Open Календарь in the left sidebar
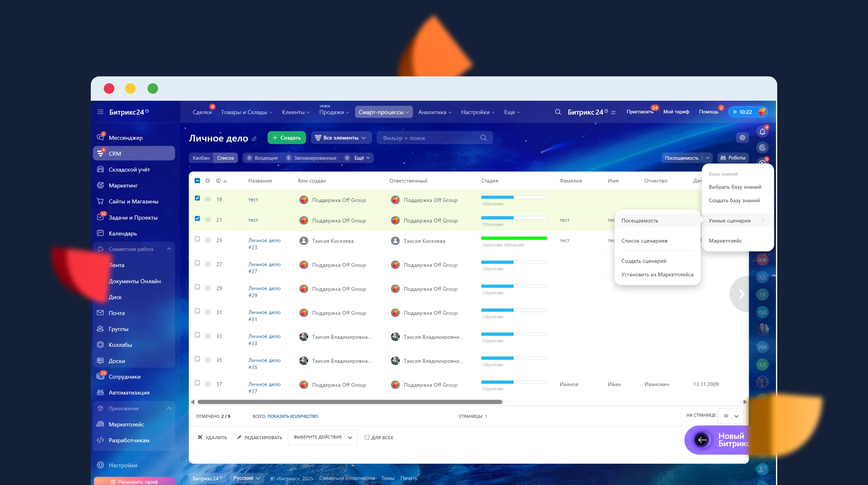The height and width of the screenshot is (485, 868). click(x=123, y=233)
